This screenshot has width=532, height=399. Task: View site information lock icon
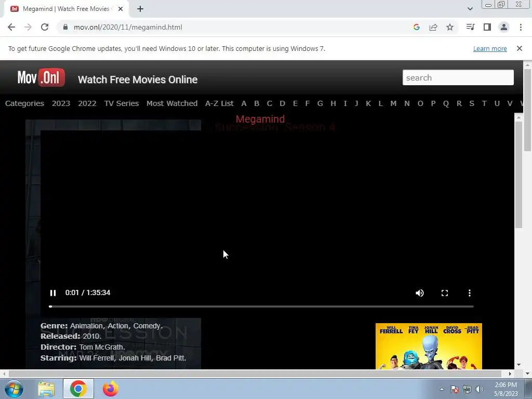[x=65, y=27]
